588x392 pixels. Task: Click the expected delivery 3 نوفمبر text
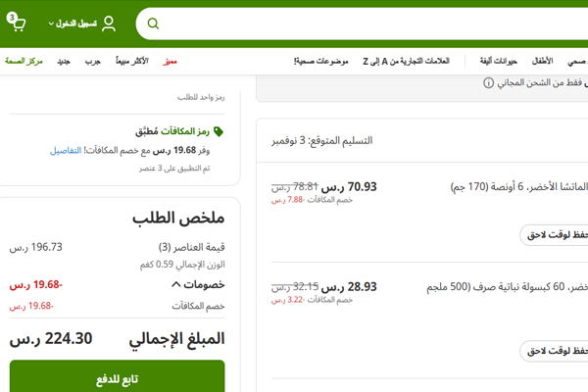click(x=322, y=141)
